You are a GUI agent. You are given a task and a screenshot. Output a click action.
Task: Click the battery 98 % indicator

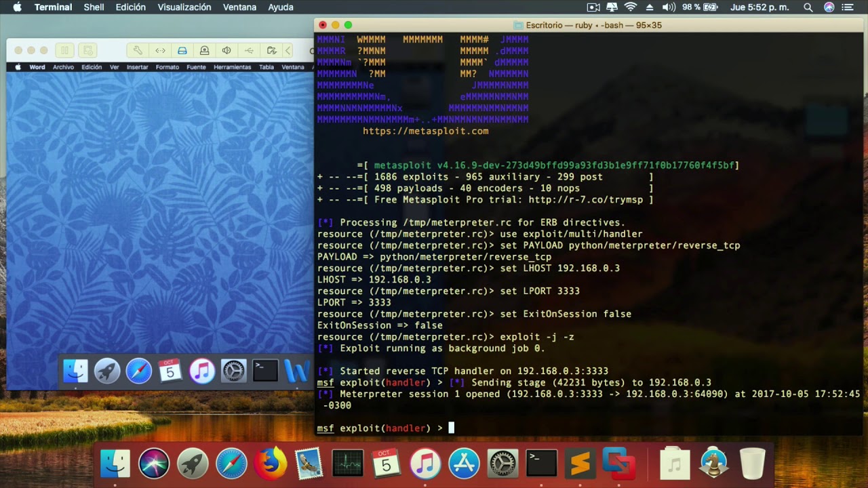coord(700,7)
